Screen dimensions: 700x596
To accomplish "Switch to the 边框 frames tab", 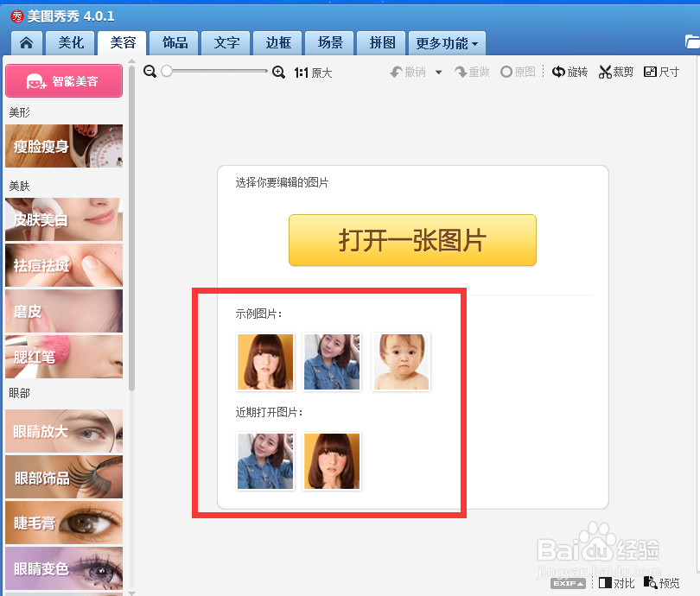I will 277,42.
